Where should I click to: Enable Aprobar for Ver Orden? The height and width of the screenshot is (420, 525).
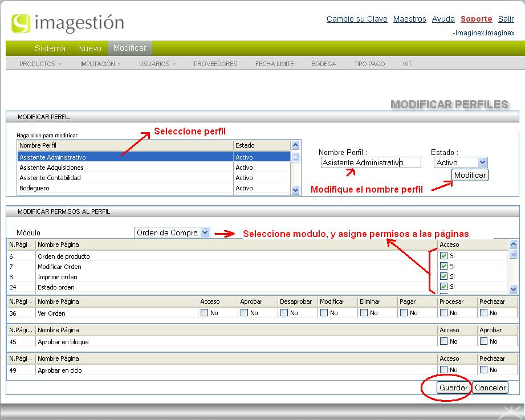(244, 312)
